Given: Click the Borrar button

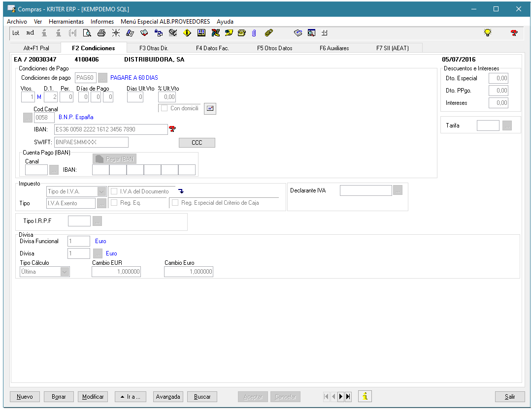Looking at the screenshot, I should coord(59,397).
